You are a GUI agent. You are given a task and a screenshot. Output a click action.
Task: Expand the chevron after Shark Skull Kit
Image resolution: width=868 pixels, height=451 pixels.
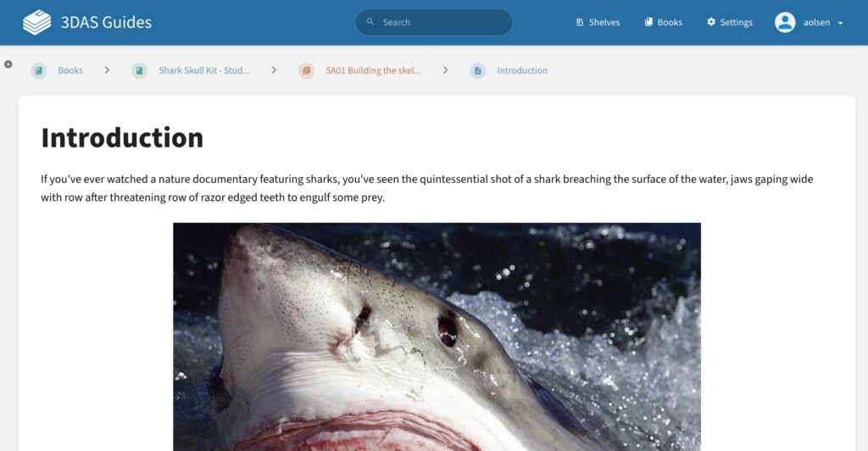(x=274, y=70)
